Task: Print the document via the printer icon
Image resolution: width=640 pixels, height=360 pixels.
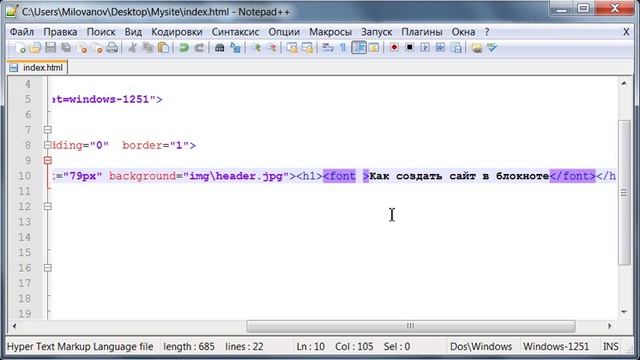Action: coord(112,48)
